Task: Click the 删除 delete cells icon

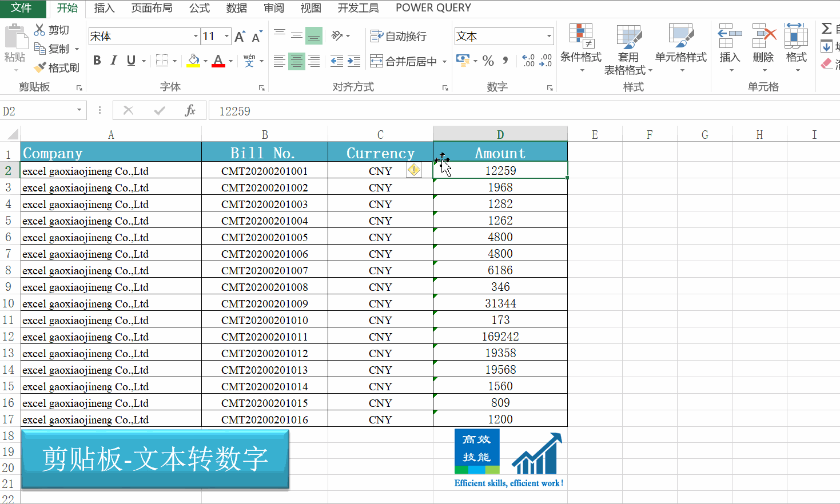Action: (x=764, y=35)
